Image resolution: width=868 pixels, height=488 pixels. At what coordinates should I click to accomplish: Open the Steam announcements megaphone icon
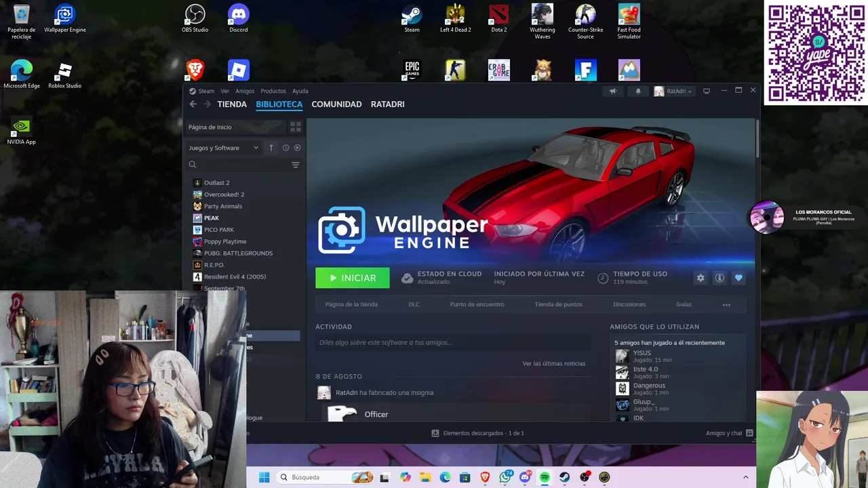coord(613,91)
